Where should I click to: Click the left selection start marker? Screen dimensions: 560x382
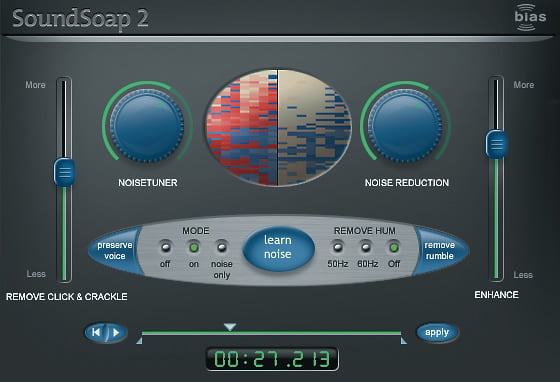click(139, 341)
